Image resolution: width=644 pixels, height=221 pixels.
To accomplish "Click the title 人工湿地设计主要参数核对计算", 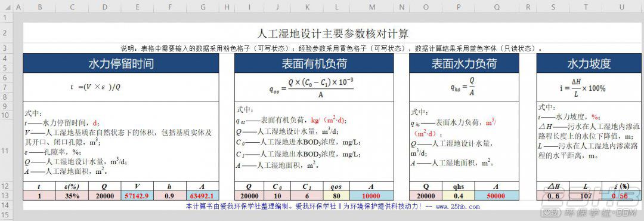I will (333, 33).
